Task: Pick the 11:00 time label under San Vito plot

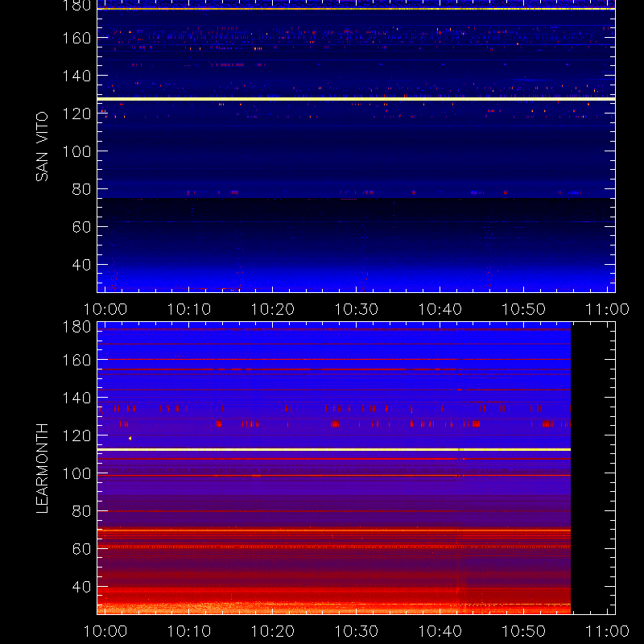Action: [x=608, y=309]
